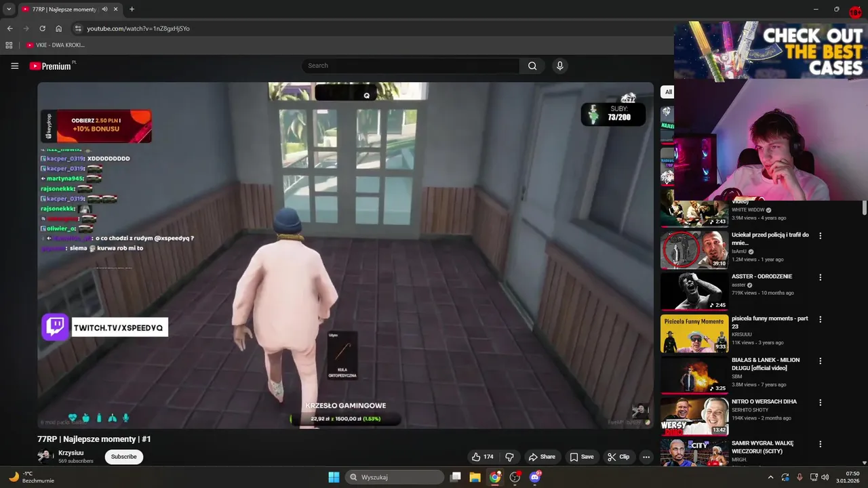Open options for Uciekał przed policją video
This screenshot has height=488, width=868.
pos(821,236)
